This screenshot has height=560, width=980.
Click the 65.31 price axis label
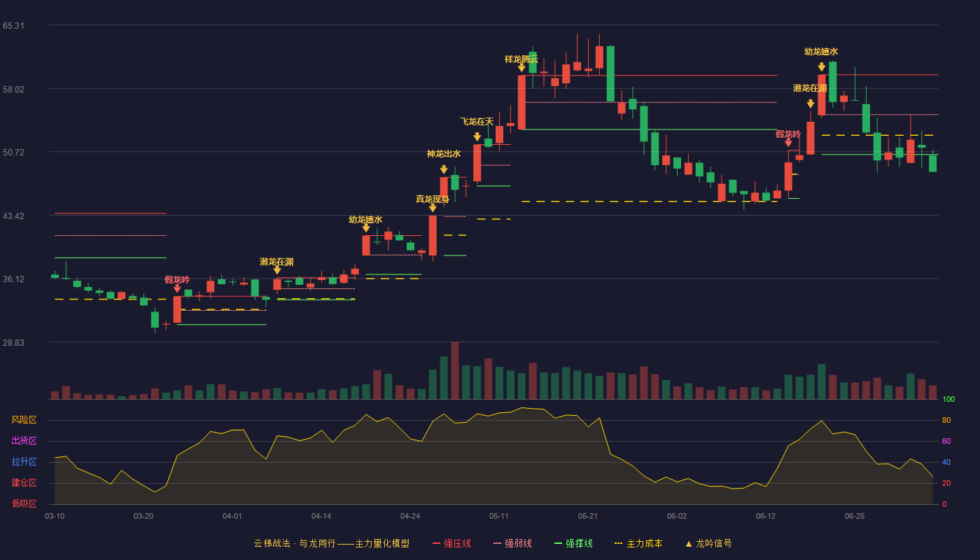tap(13, 26)
